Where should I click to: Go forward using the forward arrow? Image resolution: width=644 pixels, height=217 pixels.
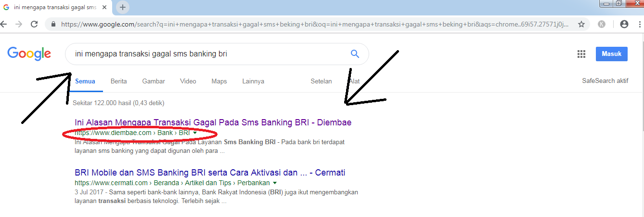(18, 24)
